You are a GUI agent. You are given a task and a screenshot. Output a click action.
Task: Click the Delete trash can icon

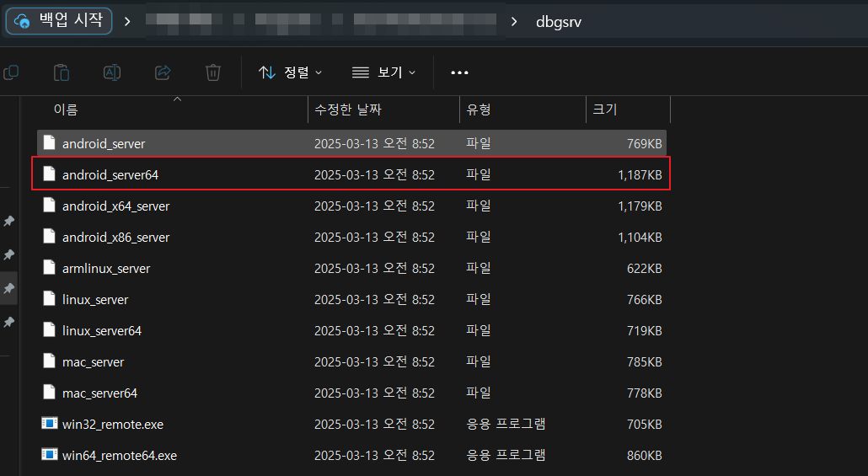(x=213, y=72)
